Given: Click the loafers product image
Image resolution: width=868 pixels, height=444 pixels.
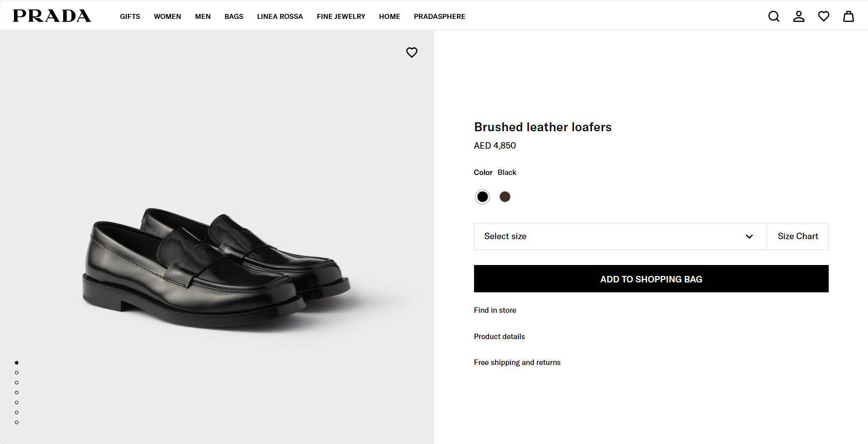Looking at the screenshot, I should click(x=216, y=268).
